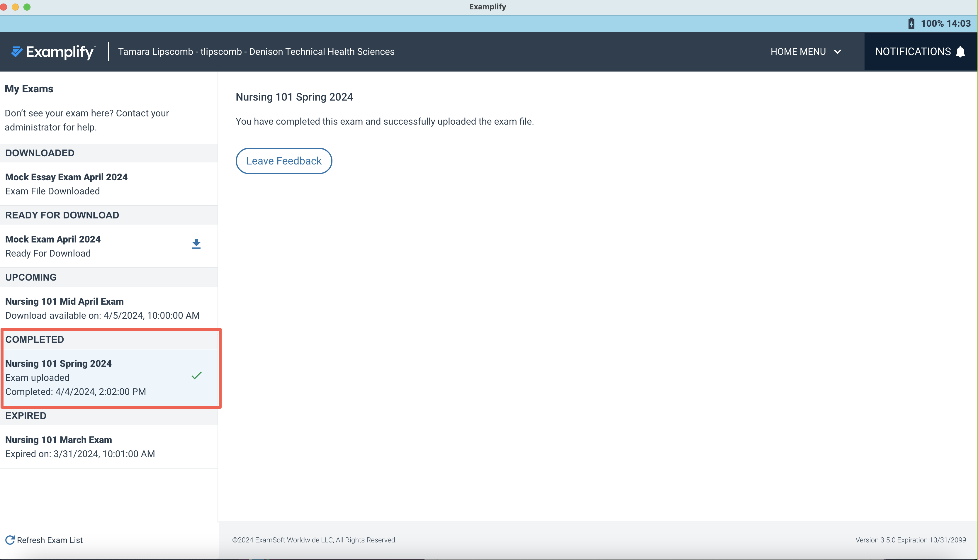Click the green checkmark on Nursing 101 Spring 2024
The height and width of the screenshot is (560, 978).
click(x=196, y=375)
